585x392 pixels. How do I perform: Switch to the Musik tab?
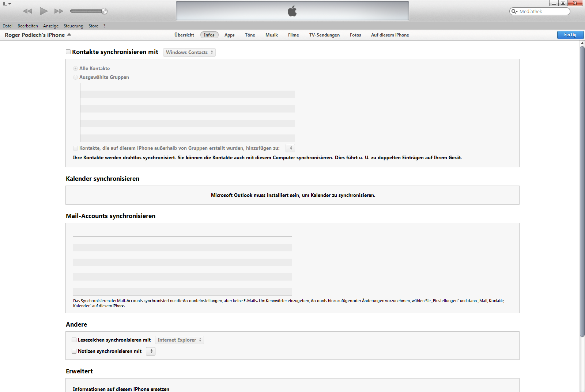pyautogui.click(x=272, y=35)
